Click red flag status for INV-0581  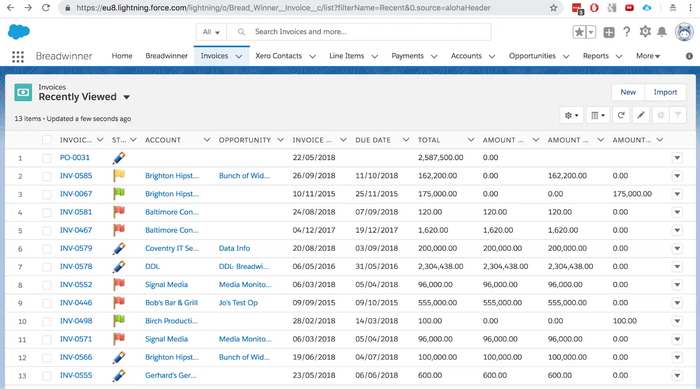tap(119, 212)
